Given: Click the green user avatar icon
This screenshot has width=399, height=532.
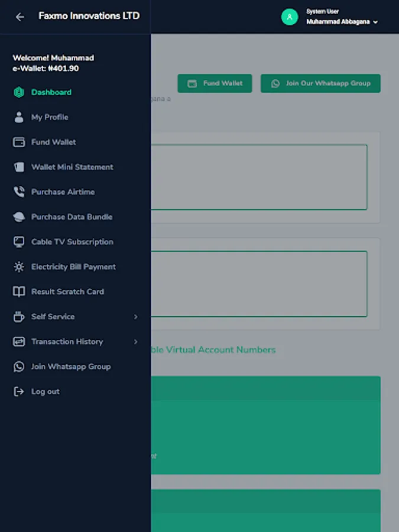Looking at the screenshot, I should [290, 17].
